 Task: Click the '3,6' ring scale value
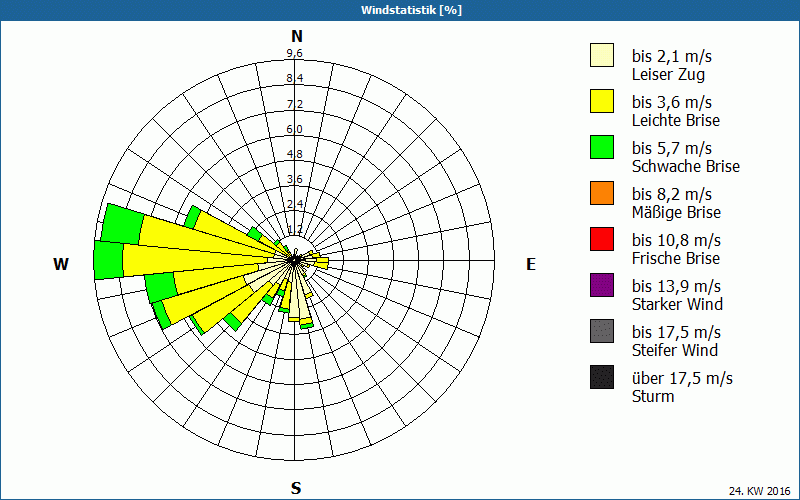coord(294,179)
